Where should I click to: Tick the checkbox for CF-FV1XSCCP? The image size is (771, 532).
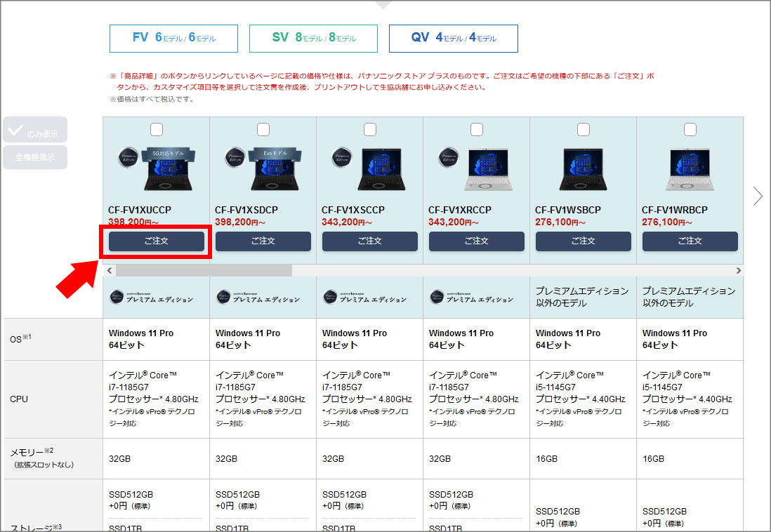pyautogui.click(x=370, y=129)
